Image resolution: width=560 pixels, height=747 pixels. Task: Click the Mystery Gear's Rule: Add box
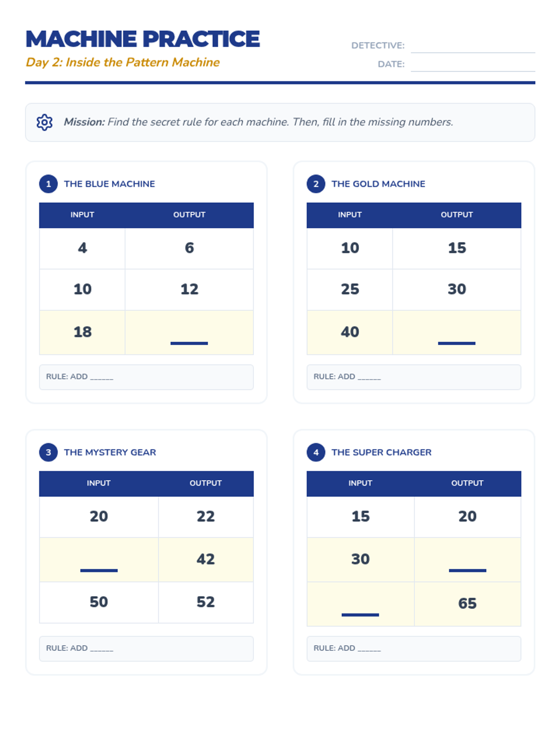tap(146, 648)
